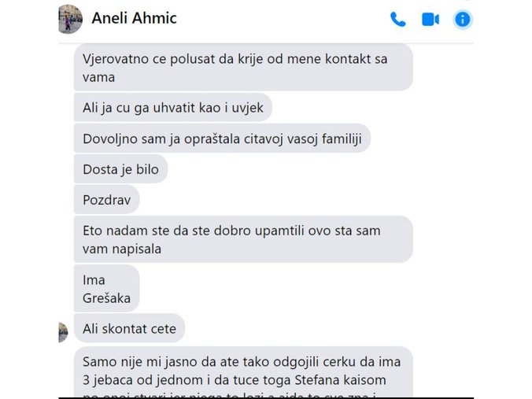Start a voice call with the phone icon
This screenshot has width=532, height=399.
pyautogui.click(x=398, y=20)
